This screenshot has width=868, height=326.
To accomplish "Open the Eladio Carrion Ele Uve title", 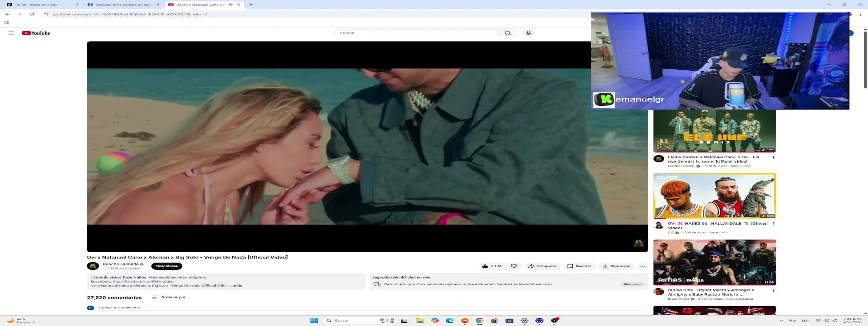I will 713,159.
